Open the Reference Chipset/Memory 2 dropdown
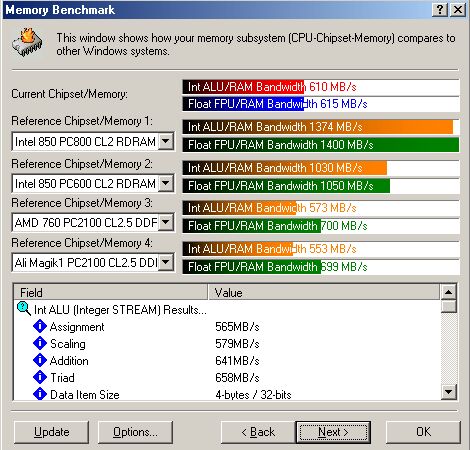Screen dimensions: 470x450 [166, 183]
